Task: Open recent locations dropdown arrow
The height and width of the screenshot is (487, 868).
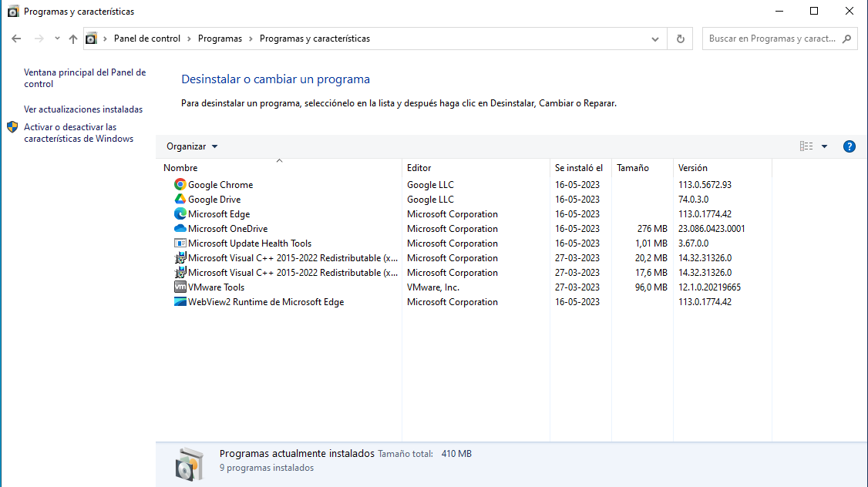Action: click(57, 39)
